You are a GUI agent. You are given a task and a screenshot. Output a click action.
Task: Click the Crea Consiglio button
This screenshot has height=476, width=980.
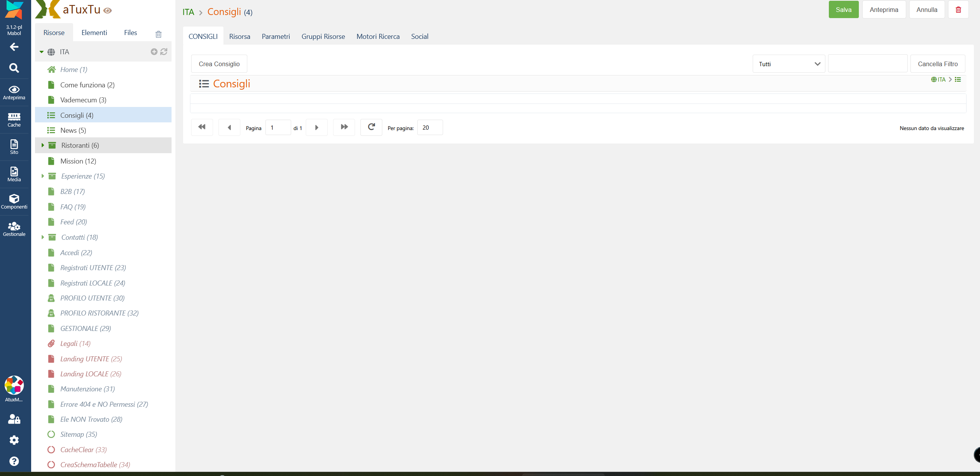click(219, 64)
